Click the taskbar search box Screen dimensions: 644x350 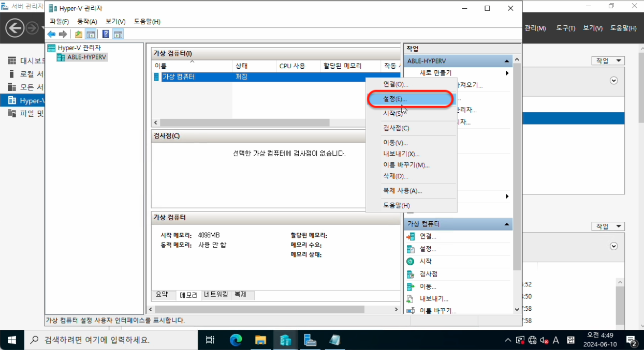point(111,340)
